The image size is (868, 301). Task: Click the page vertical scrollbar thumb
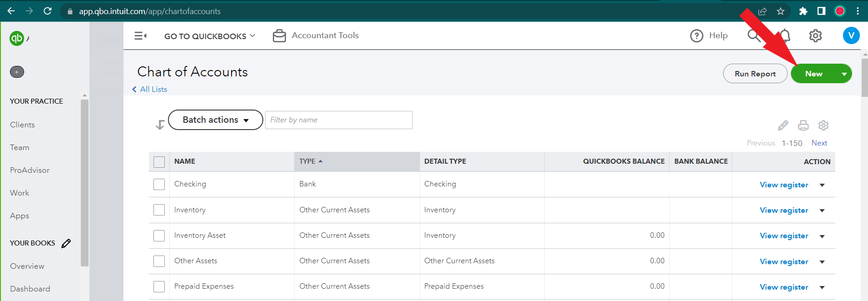tap(864, 77)
